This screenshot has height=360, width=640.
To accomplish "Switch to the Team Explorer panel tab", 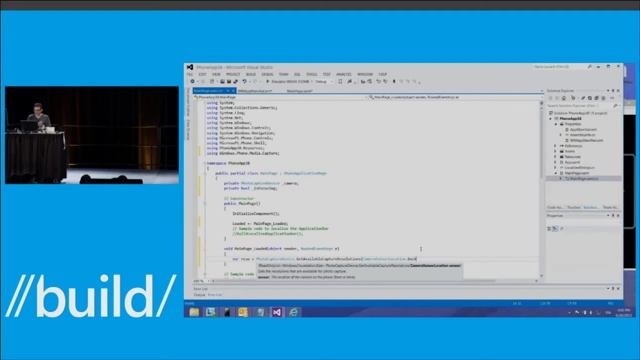I will (610, 207).
